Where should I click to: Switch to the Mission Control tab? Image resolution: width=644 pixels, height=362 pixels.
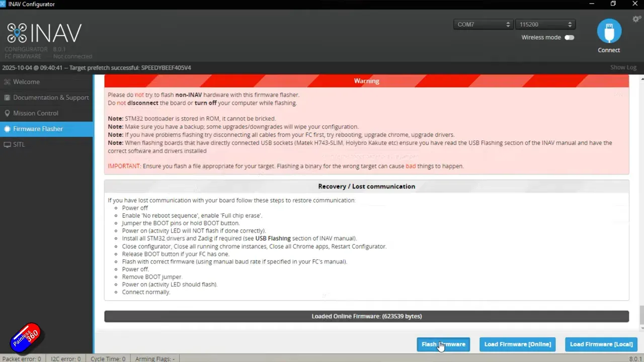pyautogui.click(x=36, y=113)
